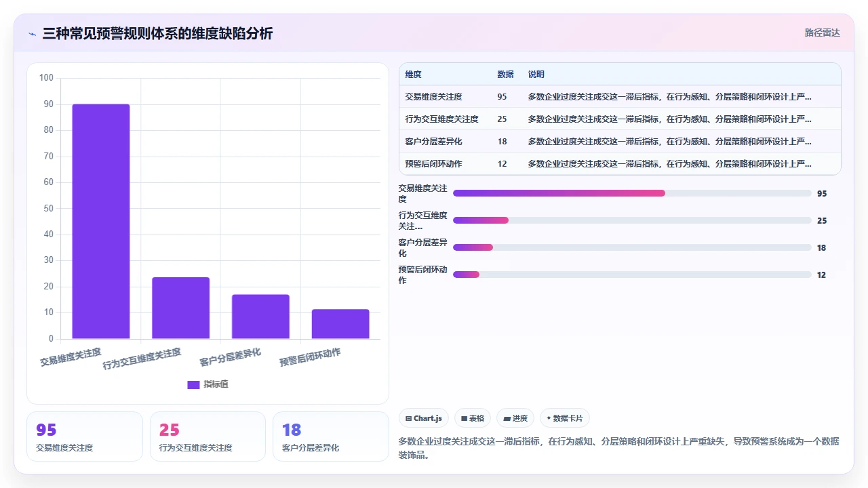Click the purple 指标值 legend swatch

pyautogui.click(x=193, y=384)
